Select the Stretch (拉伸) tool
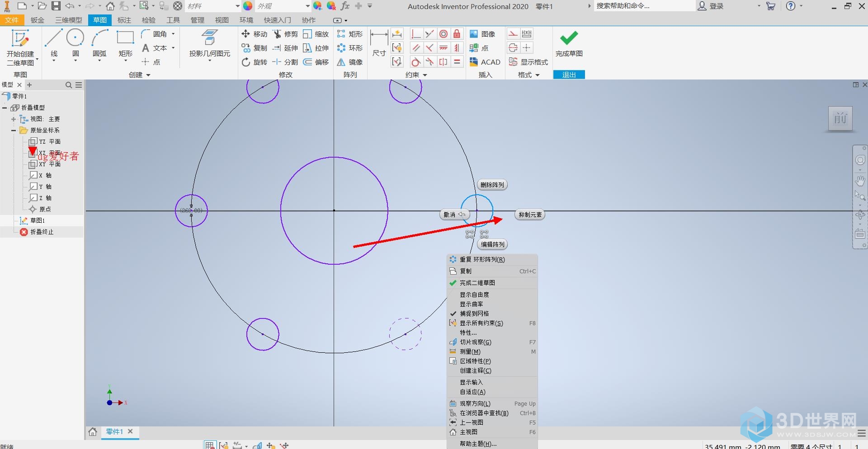Screen dimensions: 868x449 pyautogui.click(x=316, y=48)
